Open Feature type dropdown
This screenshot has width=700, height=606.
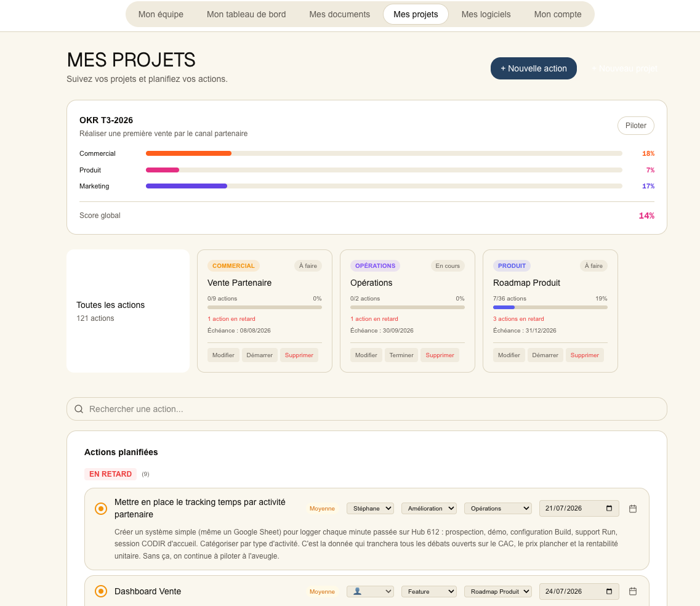429,591
